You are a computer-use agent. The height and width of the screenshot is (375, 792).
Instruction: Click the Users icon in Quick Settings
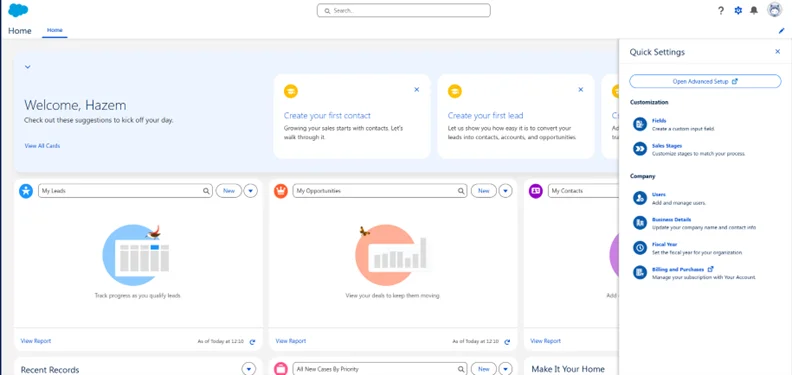[x=640, y=198]
